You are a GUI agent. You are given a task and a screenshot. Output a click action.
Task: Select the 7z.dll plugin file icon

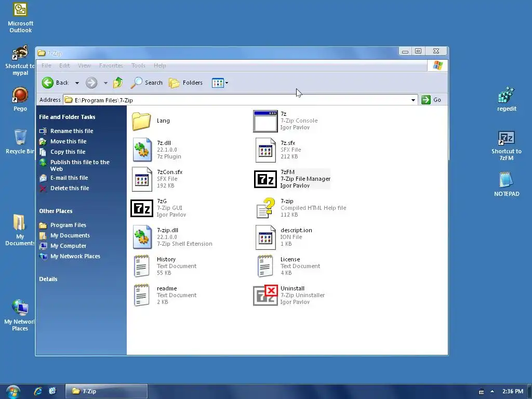(x=142, y=150)
